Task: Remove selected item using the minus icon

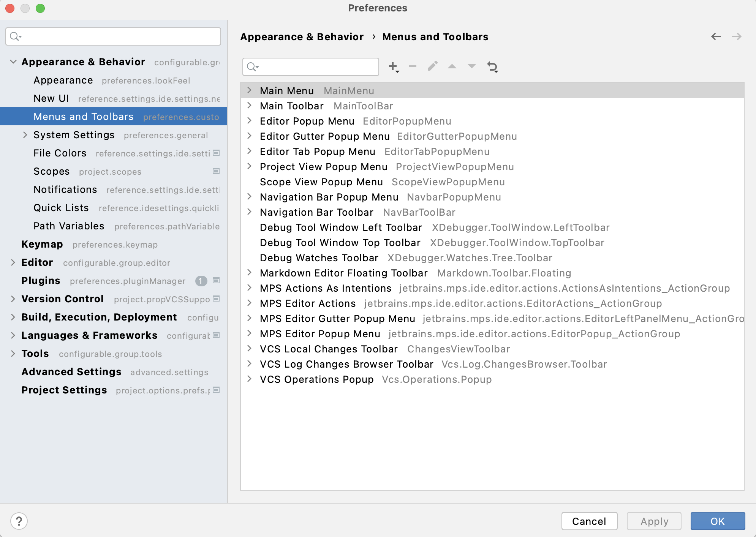Action: click(x=413, y=66)
